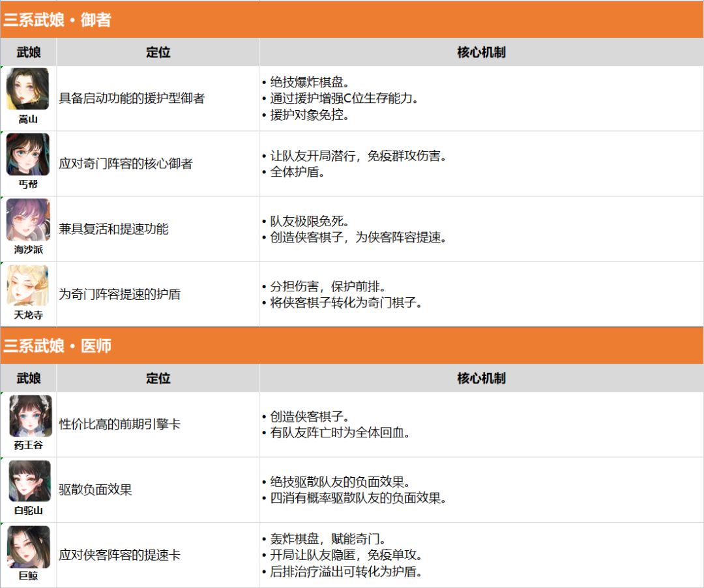704x588 pixels.
Task: Select the name label 药王谷
Action: click(28, 445)
